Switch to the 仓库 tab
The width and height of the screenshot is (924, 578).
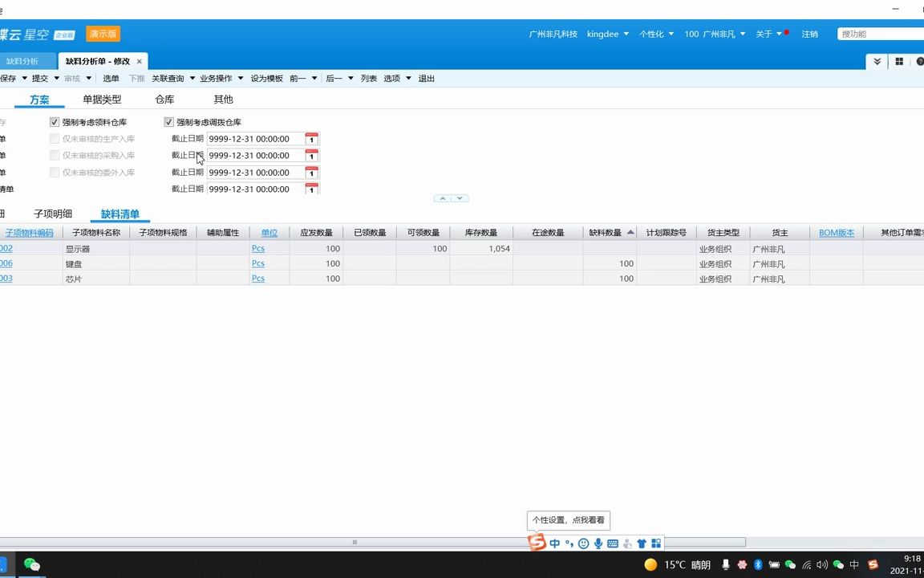[x=164, y=99]
